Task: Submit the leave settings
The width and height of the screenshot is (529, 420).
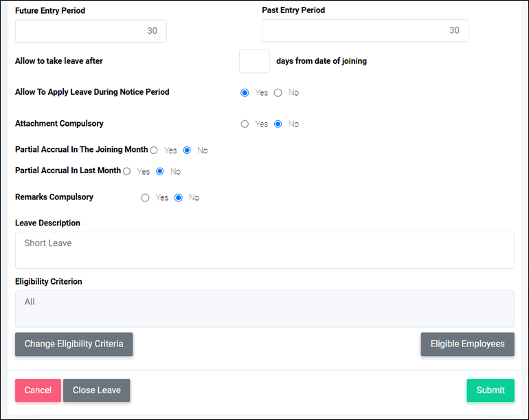Action: (491, 390)
